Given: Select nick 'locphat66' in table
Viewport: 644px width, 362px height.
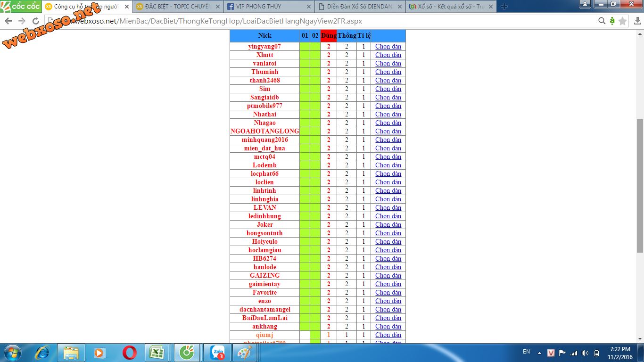Looking at the screenshot, I should (x=264, y=173).
